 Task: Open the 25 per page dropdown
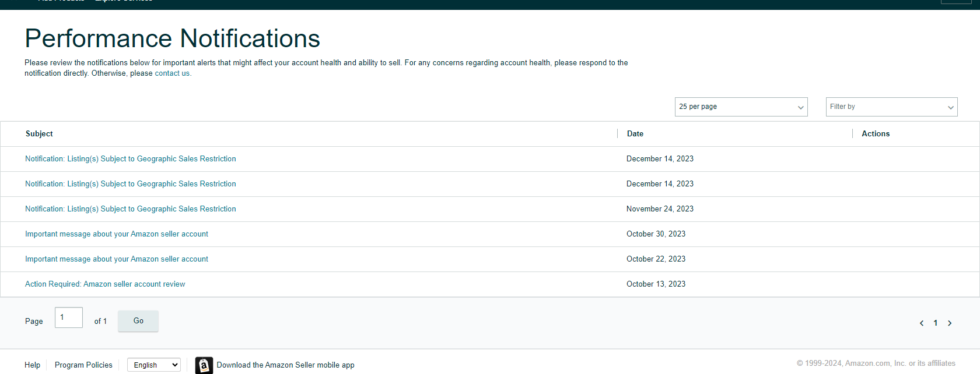(741, 107)
